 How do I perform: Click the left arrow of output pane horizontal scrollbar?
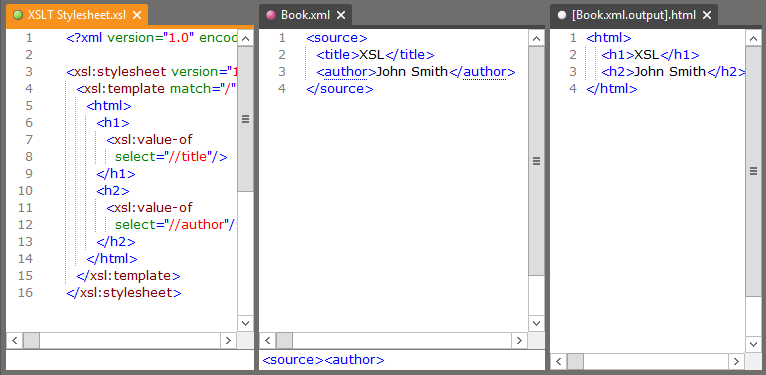pos(558,361)
